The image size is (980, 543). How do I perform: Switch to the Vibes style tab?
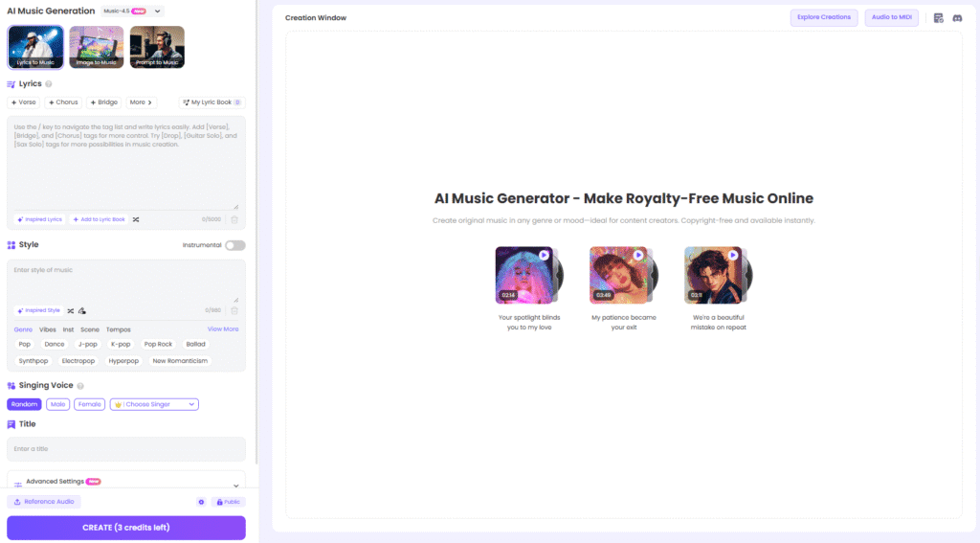point(47,329)
